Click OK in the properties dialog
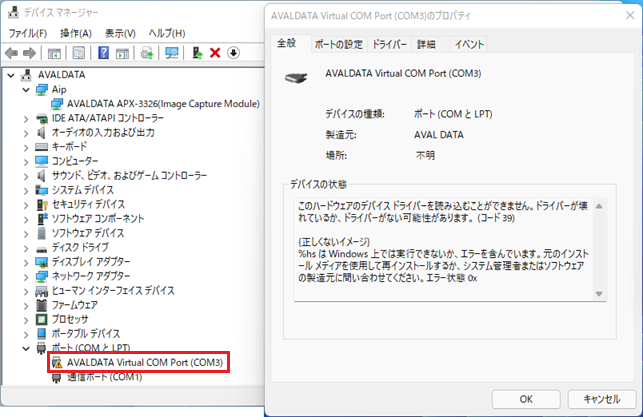Screen dimensions: 643x417 click(526, 399)
